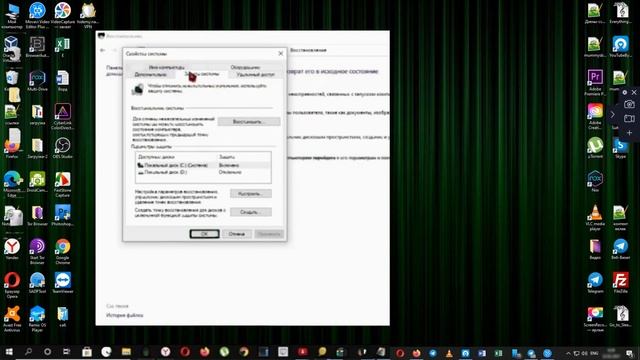Open the Yandex browser shortcut
Screen dimensions: 640x360
coord(12,249)
